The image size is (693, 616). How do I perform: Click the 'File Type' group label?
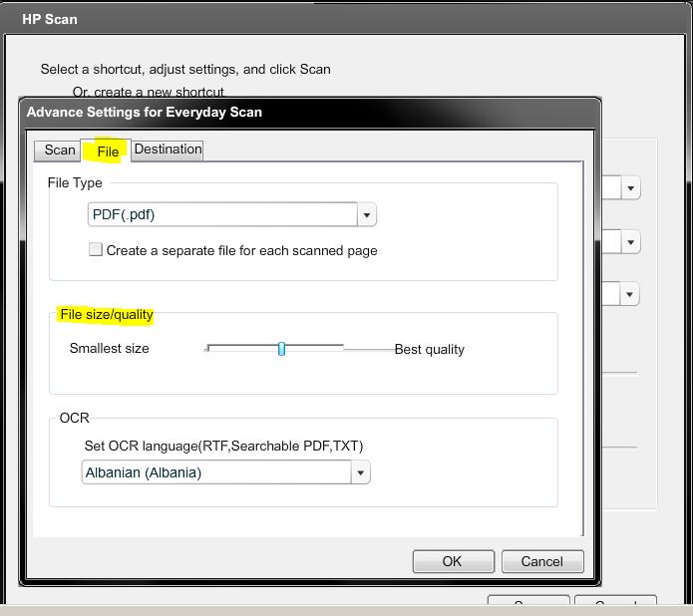point(75,183)
